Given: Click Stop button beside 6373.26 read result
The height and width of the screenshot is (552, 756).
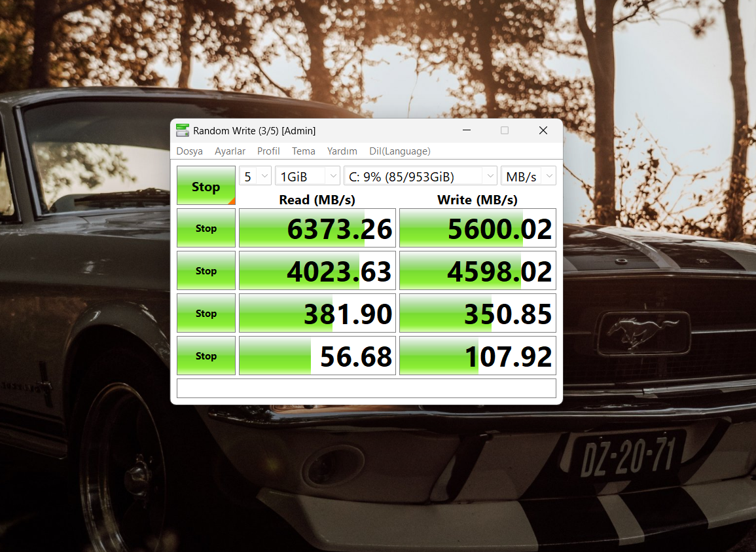Looking at the screenshot, I should point(206,228).
